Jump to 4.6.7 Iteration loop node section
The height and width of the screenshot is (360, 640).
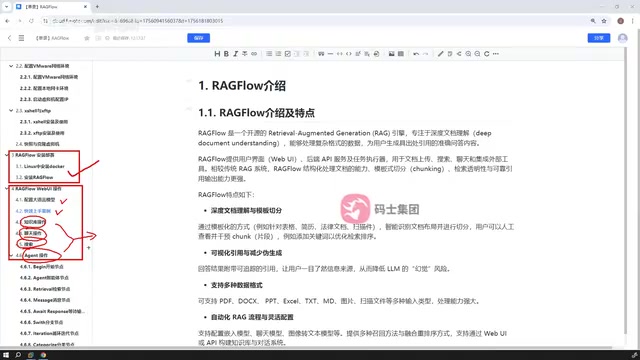pyautogui.click(x=49, y=333)
